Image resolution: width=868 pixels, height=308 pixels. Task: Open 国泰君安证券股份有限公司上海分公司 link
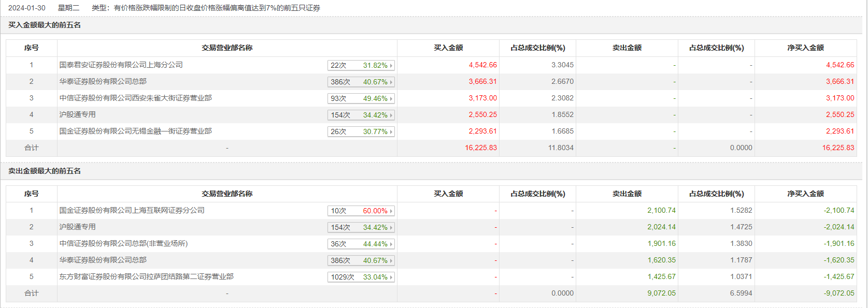[x=121, y=65]
